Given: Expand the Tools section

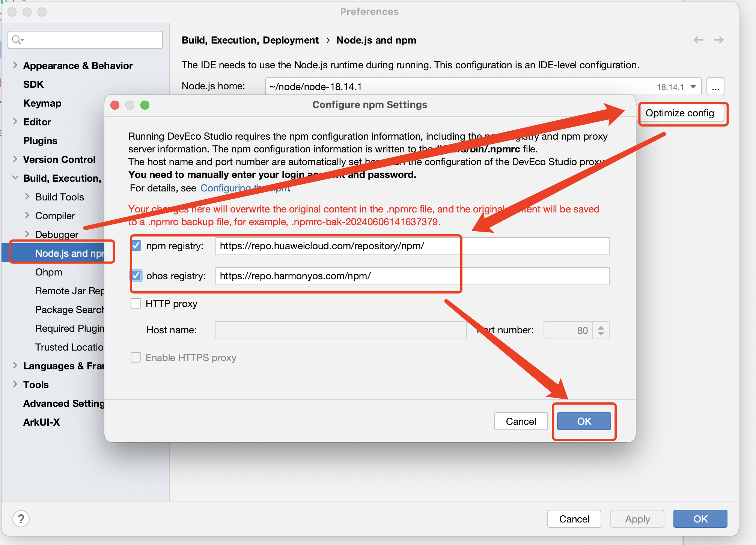Looking at the screenshot, I should coord(15,384).
